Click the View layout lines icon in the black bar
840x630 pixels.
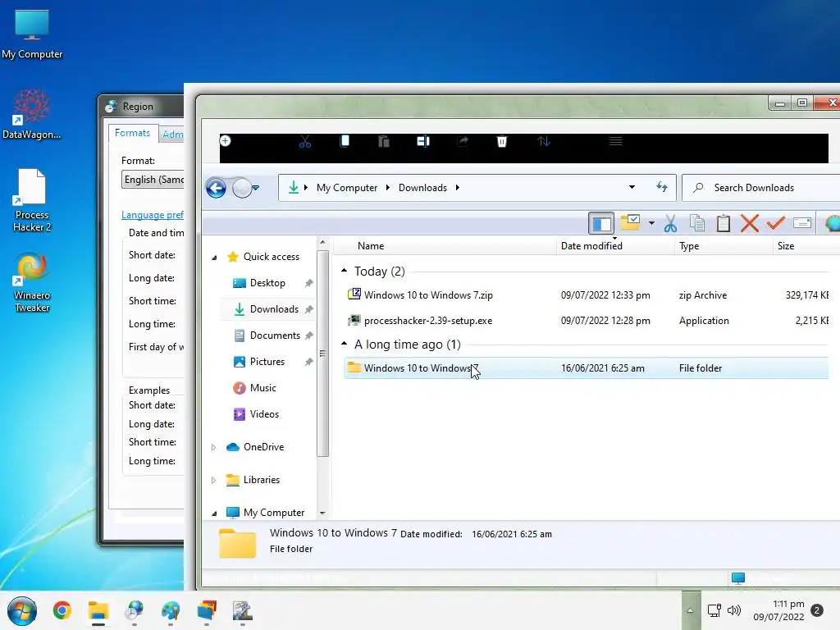pyautogui.click(x=615, y=141)
